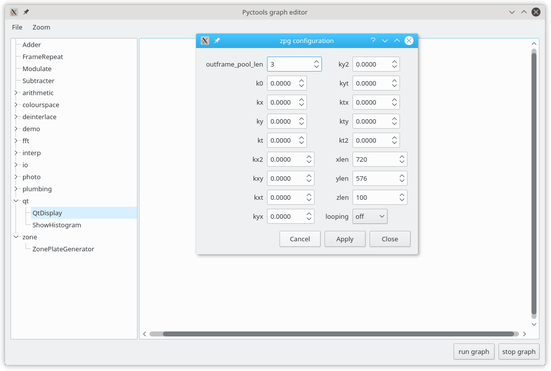
Task: Select the ShowHistogram tree item
Action: (x=57, y=225)
